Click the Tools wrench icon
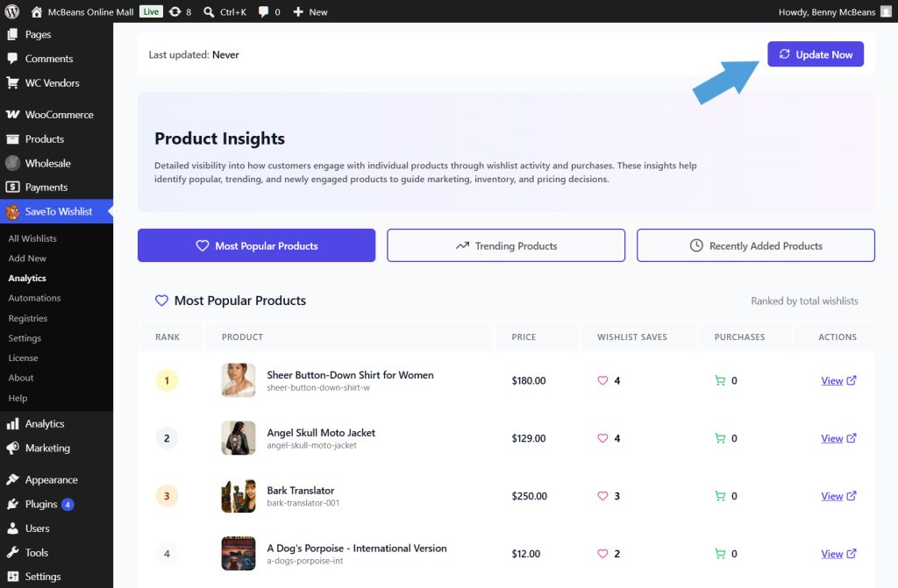The width and height of the screenshot is (898, 588). (12, 552)
